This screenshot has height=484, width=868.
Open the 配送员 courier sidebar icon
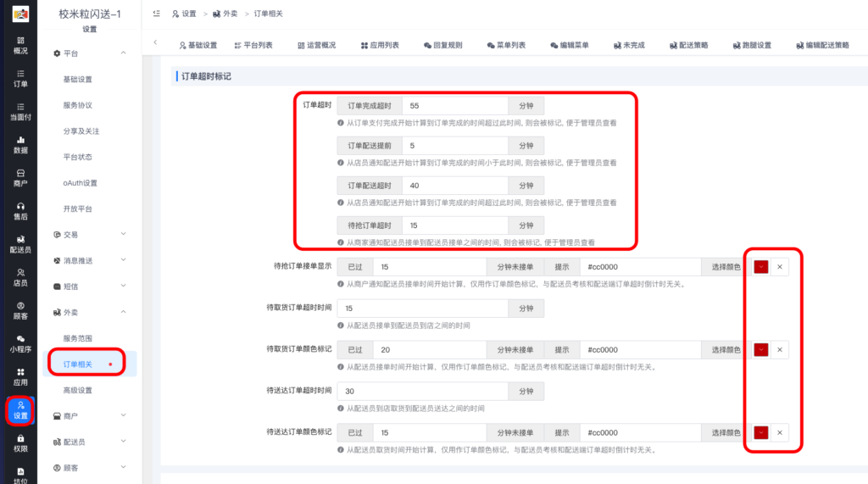tap(20, 245)
